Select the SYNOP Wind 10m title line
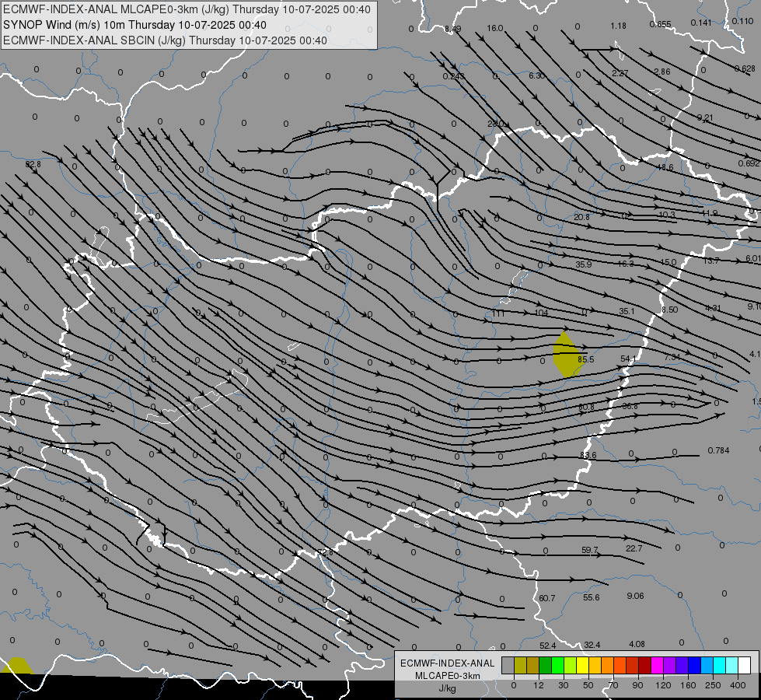This screenshot has height=700, width=761. (135, 25)
